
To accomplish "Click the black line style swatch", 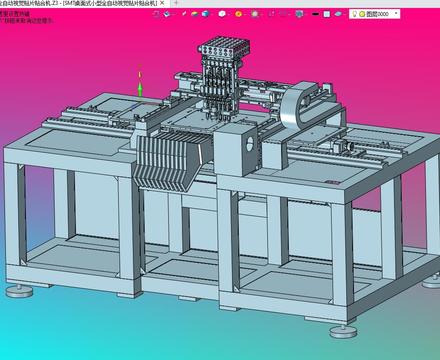I will click(x=315, y=14).
